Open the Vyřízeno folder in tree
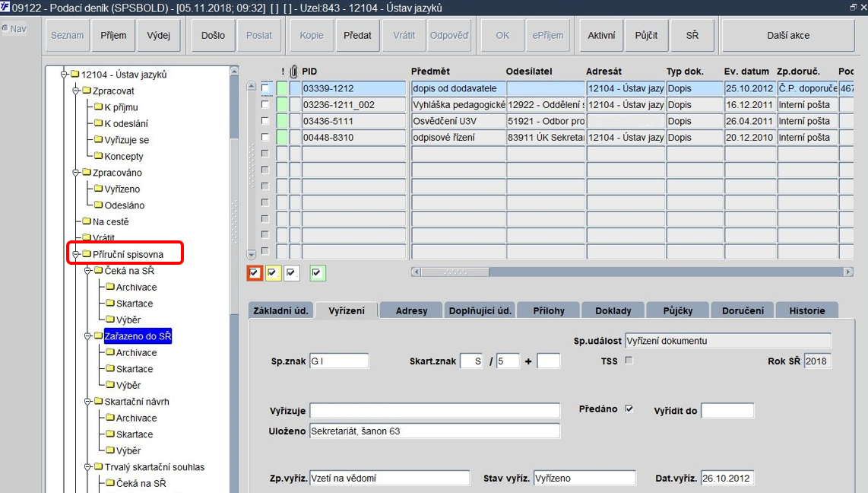Viewport: 868px width, 493px height. pos(122,189)
